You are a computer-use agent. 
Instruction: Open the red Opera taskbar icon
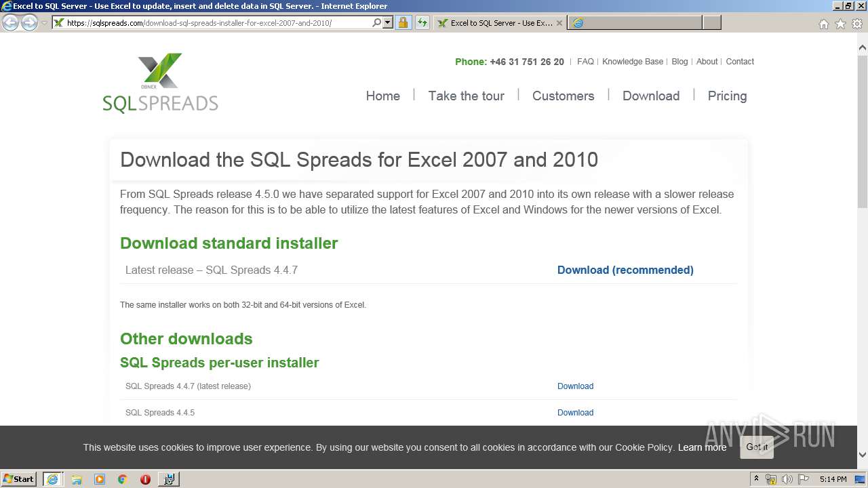(x=145, y=479)
